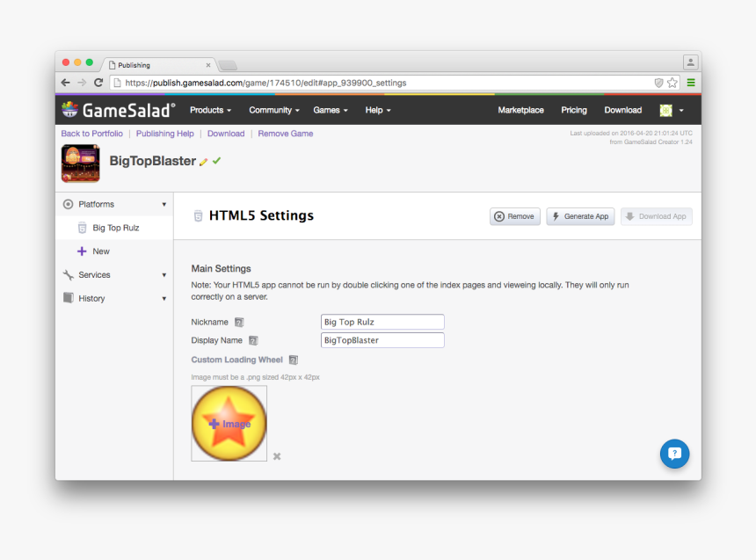Open Custom Loading Wheel help icon

coord(293,360)
